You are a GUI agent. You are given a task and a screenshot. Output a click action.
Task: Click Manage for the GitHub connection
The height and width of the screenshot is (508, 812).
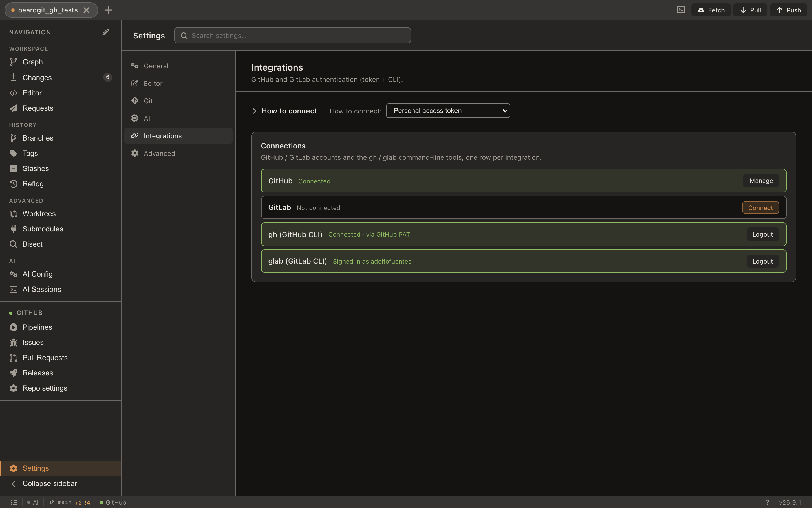(x=761, y=181)
